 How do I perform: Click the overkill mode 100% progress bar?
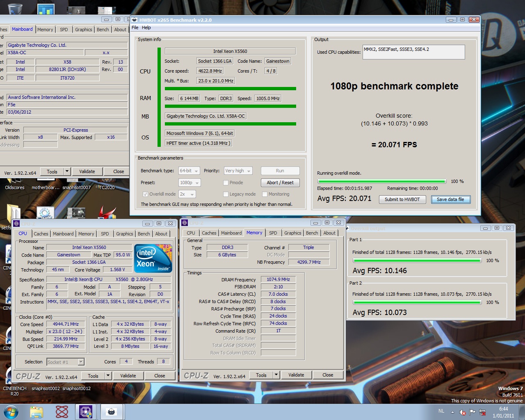click(x=382, y=181)
